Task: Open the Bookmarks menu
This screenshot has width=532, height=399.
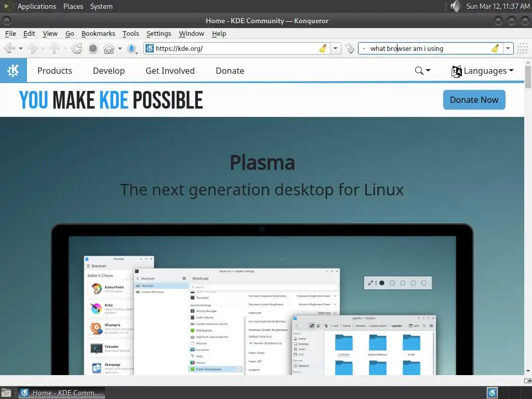Action: click(98, 34)
